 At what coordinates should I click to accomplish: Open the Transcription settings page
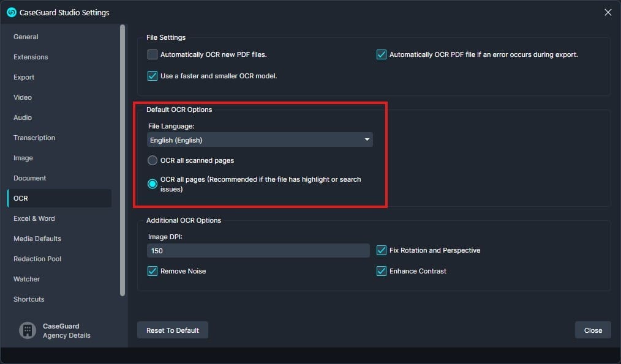tap(34, 138)
